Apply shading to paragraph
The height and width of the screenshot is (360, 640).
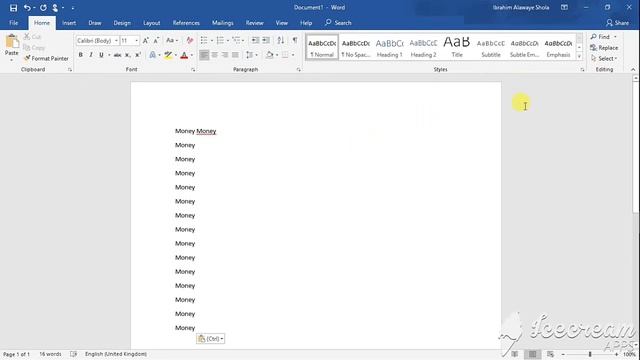[269, 55]
